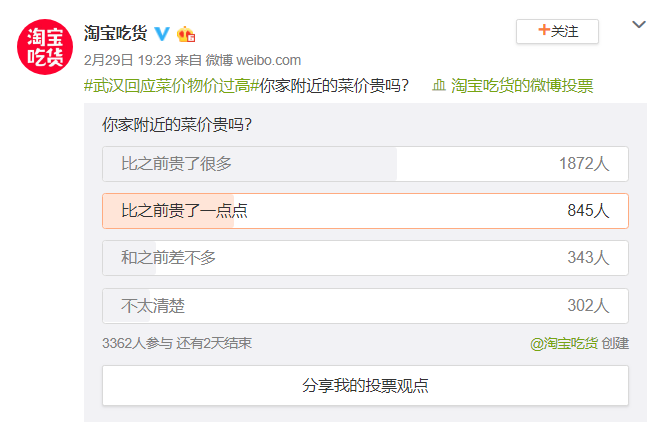Open @淘宝吃货 creator link
Image resolution: width=665 pixels, height=422 pixels.
coord(564,344)
